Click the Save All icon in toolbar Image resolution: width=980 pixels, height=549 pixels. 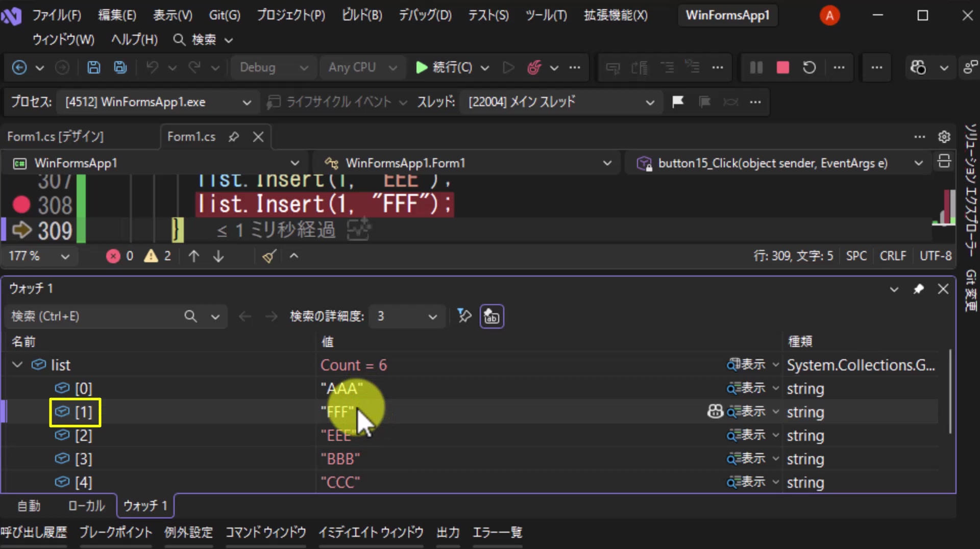click(x=120, y=67)
